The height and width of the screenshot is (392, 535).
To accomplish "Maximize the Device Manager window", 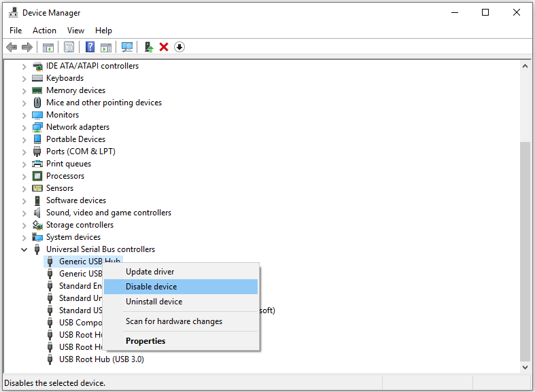I will point(485,13).
